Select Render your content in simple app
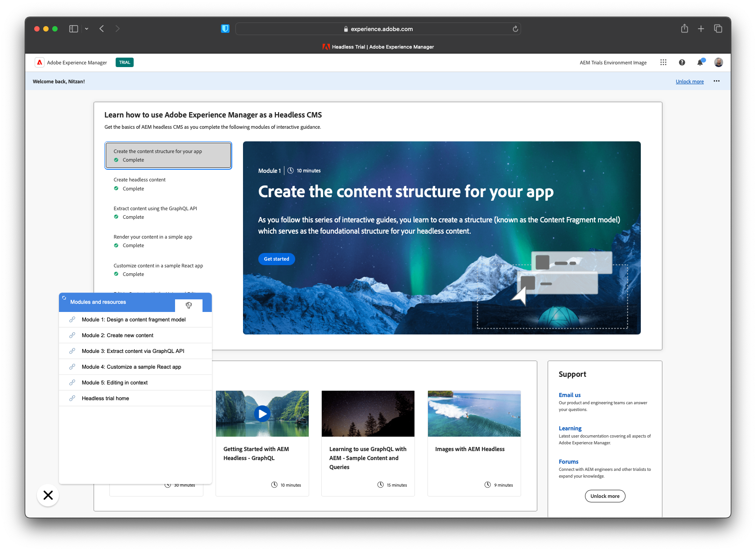Viewport: 756px width, 551px height. [x=168, y=241]
